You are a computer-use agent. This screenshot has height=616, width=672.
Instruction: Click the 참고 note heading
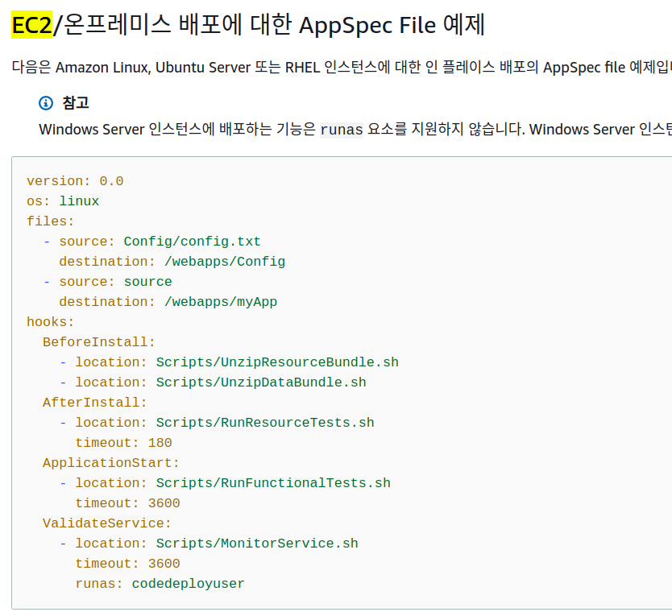pos(76,103)
